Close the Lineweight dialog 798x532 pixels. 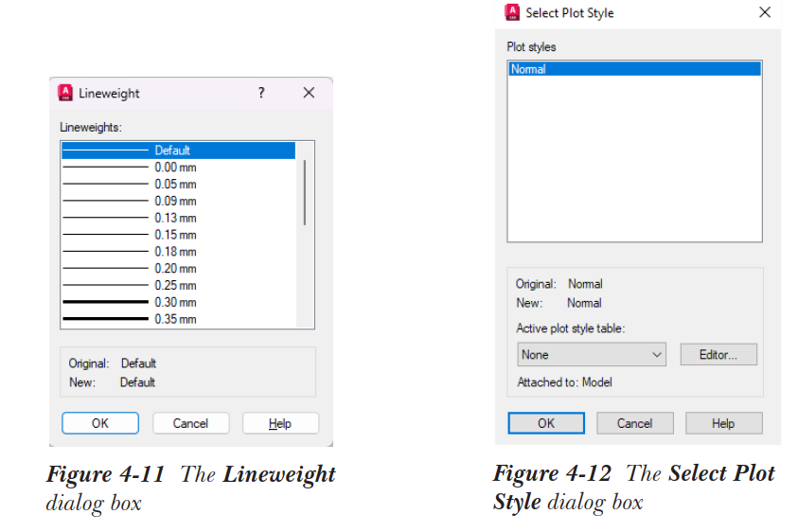tap(309, 93)
